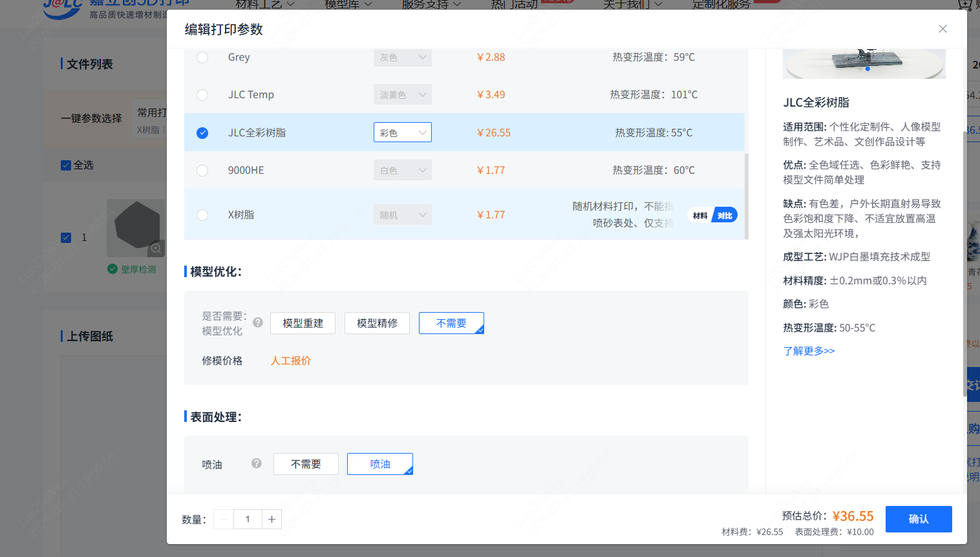
Task: Choose 不需要 for model optimization
Action: coord(451,323)
